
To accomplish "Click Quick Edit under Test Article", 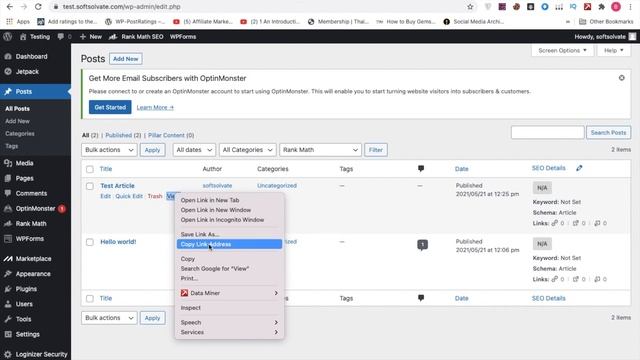I will tap(129, 196).
